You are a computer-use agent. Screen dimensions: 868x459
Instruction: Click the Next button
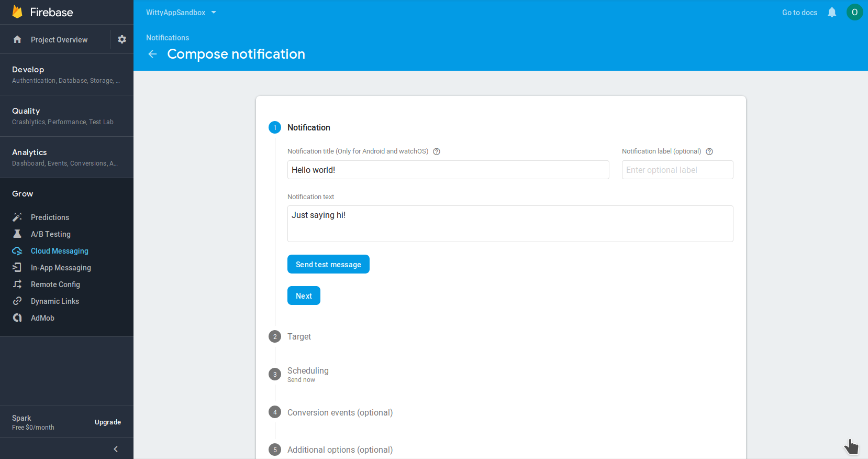pyautogui.click(x=304, y=296)
